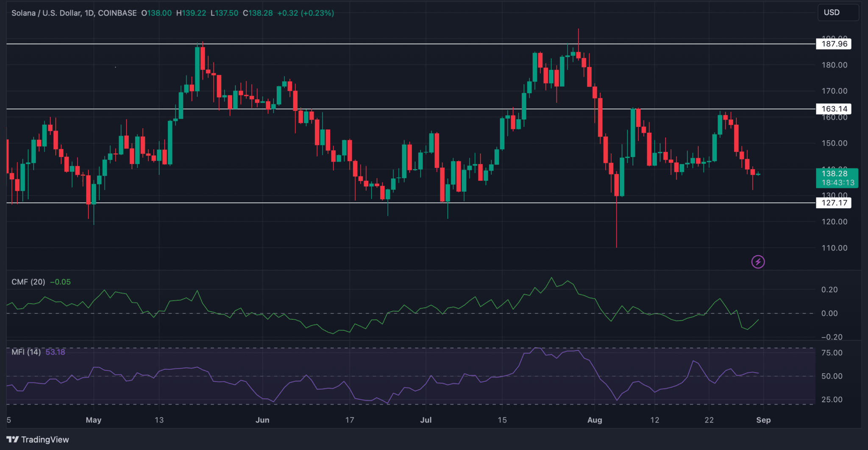Click the Sep date on the time axis

coord(763,420)
